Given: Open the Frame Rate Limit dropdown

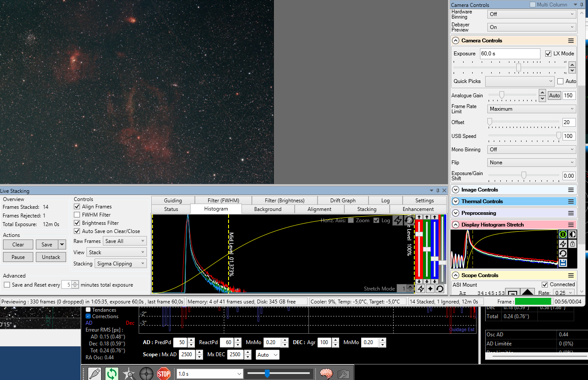Looking at the screenshot, I should pos(532,109).
